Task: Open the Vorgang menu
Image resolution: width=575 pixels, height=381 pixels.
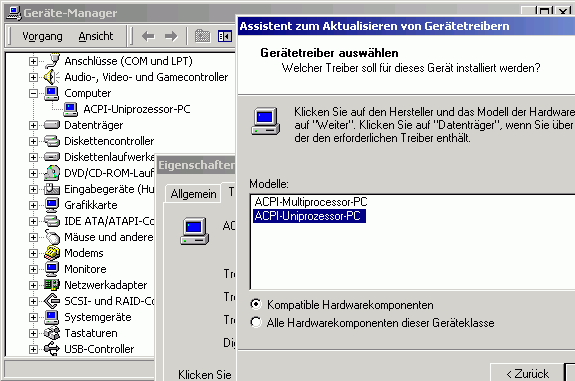Action: point(42,36)
